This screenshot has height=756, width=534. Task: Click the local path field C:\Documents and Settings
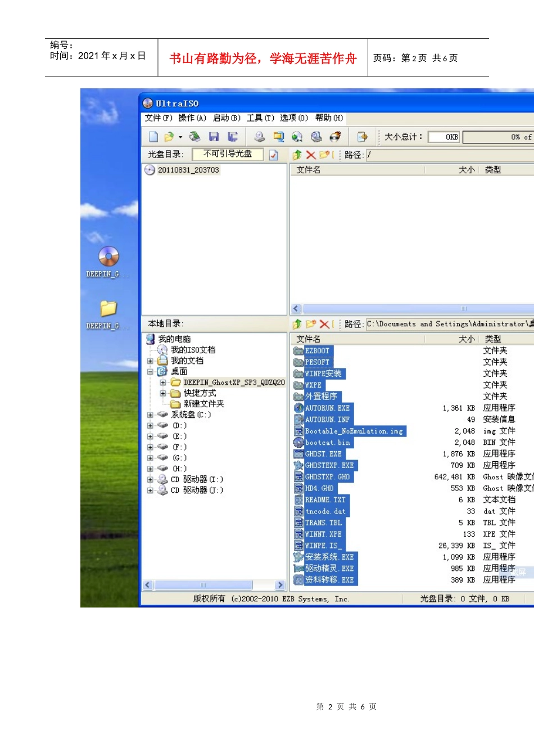click(450, 324)
